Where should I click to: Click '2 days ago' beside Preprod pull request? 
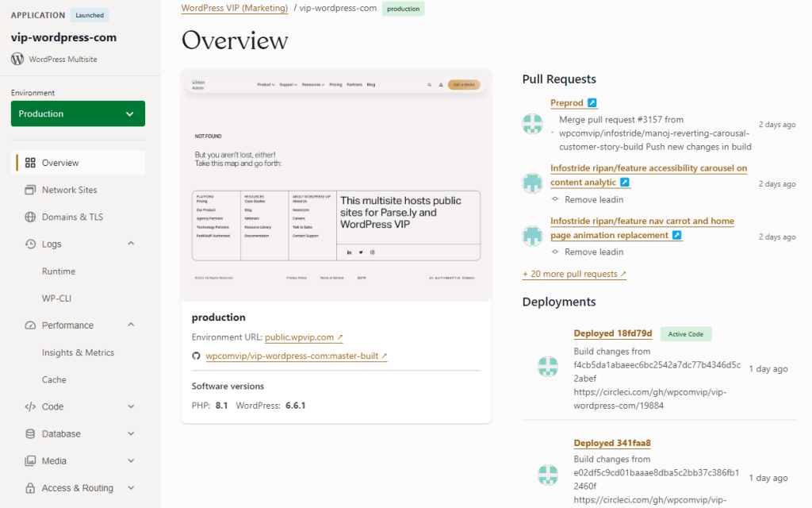pos(777,125)
